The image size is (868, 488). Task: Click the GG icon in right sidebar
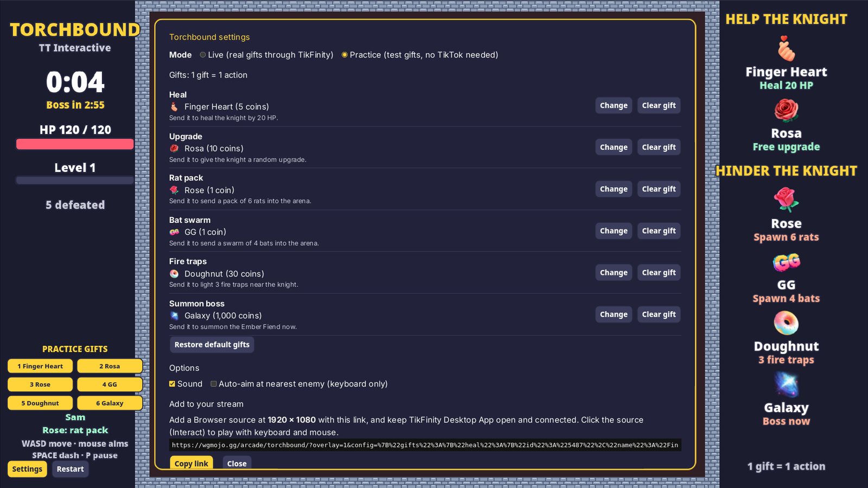(x=786, y=262)
